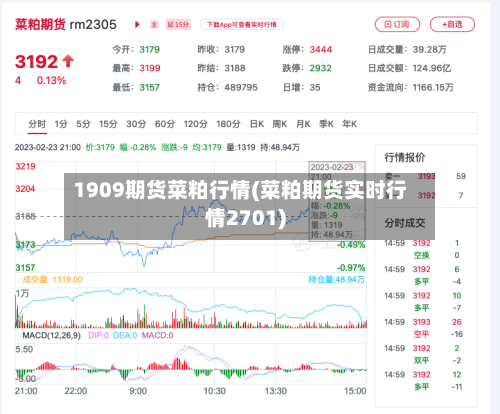
Task: Click the 0.13% change percentage
Action: tap(51, 80)
